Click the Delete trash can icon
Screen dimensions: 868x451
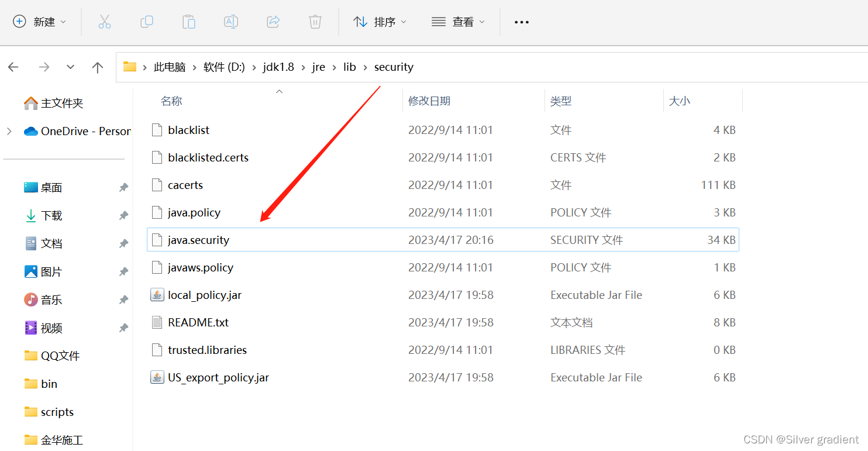click(315, 22)
